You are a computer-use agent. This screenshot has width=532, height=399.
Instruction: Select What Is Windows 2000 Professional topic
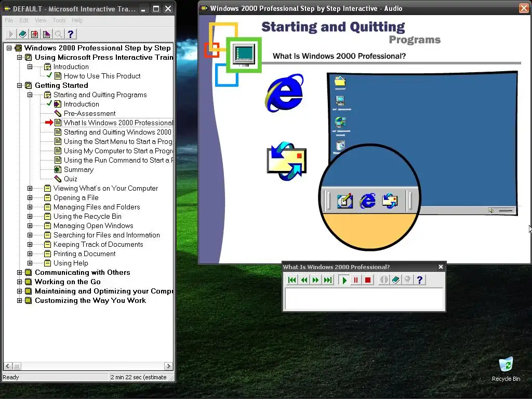(118, 123)
